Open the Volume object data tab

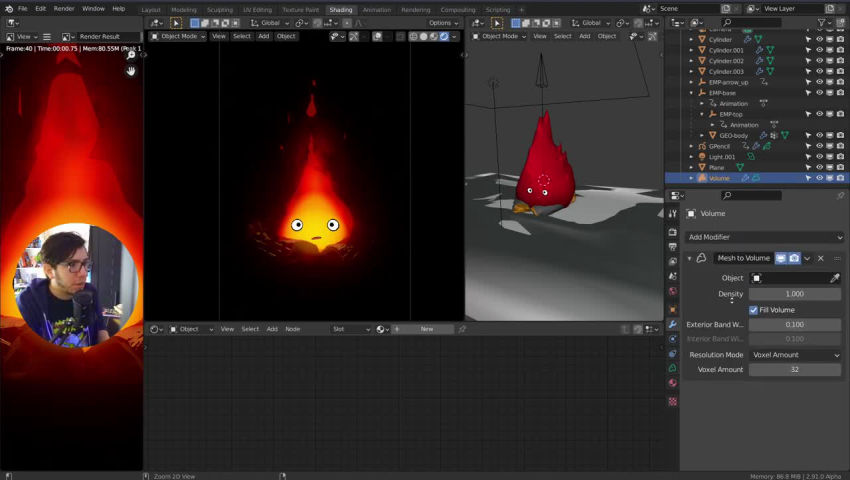673,368
